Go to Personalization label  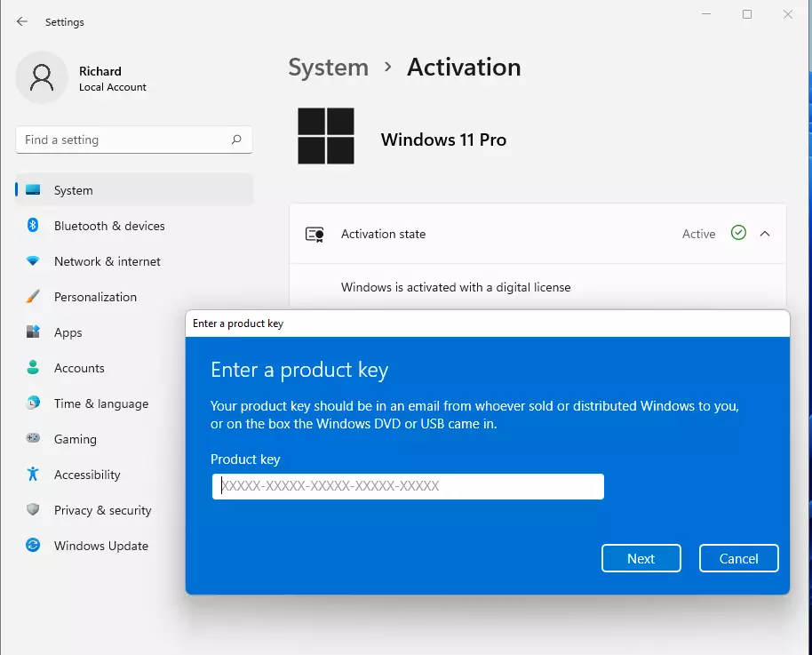(95, 297)
